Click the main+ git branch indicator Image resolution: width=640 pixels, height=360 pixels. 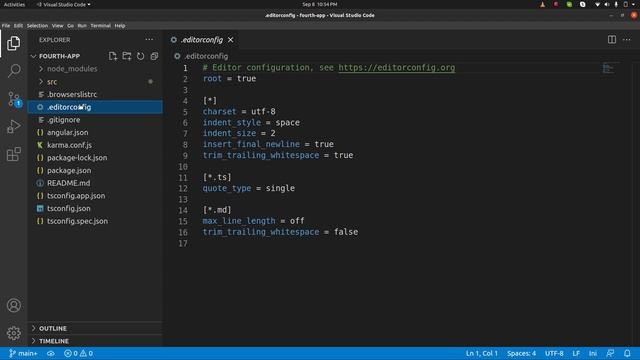coord(23,353)
